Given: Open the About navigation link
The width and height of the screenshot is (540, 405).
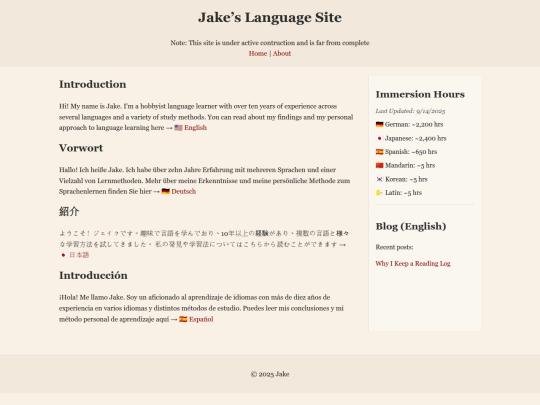Looking at the screenshot, I should pyautogui.click(x=282, y=53).
